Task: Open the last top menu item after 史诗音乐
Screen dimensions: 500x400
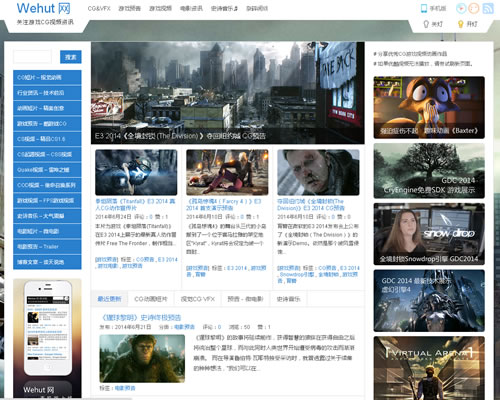Action: point(257,8)
